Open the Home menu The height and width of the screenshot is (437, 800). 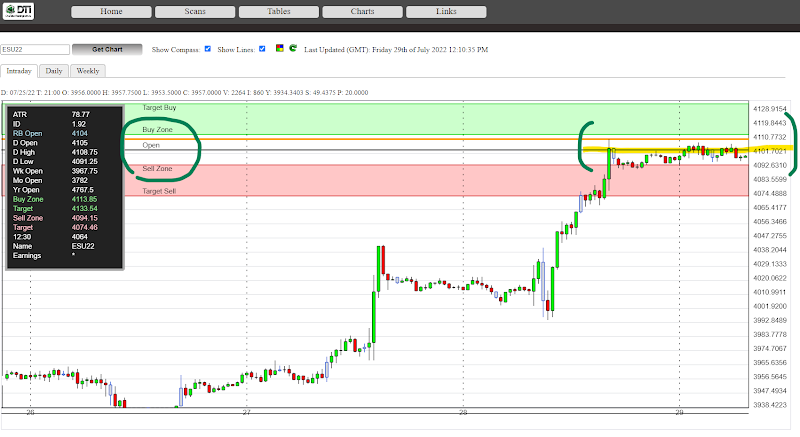pyautogui.click(x=111, y=12)
